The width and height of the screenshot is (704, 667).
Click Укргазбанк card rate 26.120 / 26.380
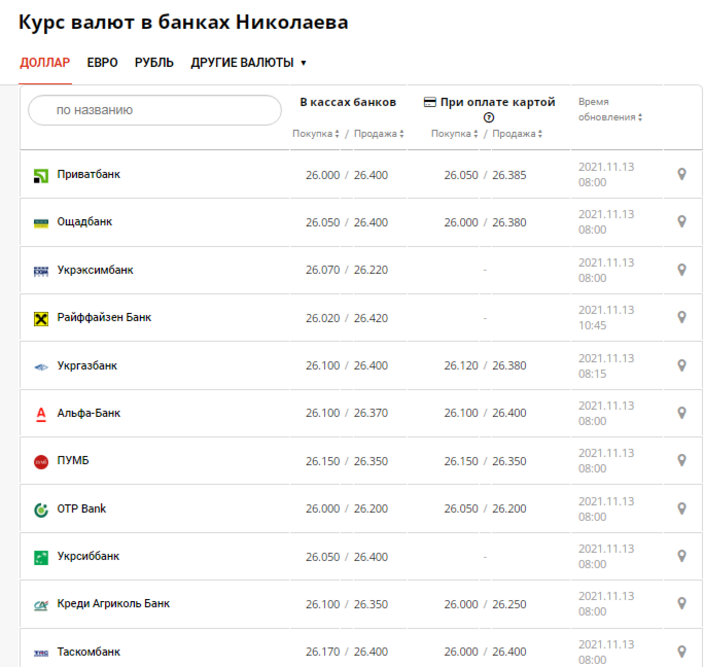coord(485,366)
